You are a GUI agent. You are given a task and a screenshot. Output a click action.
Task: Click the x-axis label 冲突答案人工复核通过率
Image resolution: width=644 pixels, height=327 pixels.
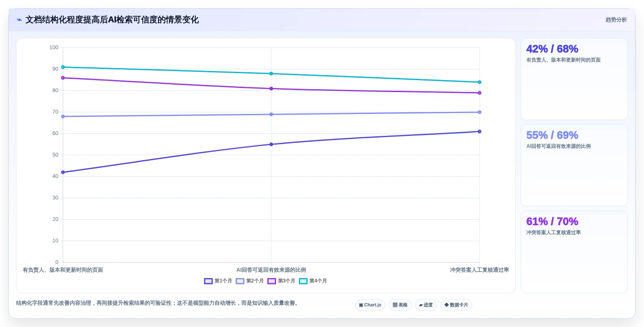(479, 270)
